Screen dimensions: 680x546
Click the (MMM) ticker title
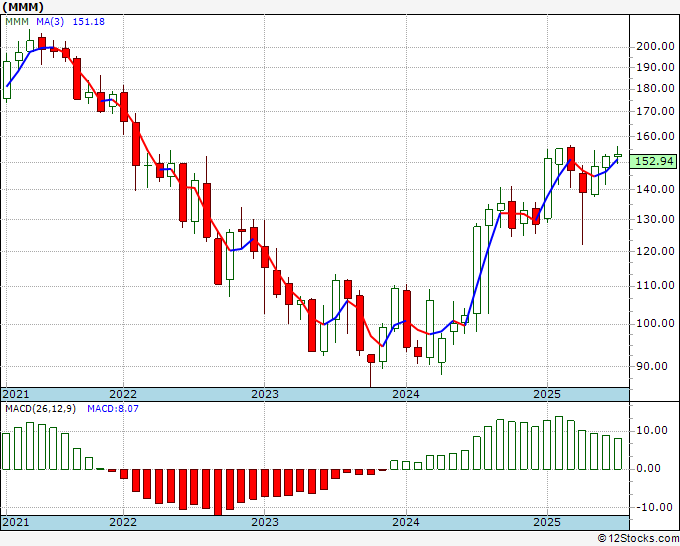23,7
